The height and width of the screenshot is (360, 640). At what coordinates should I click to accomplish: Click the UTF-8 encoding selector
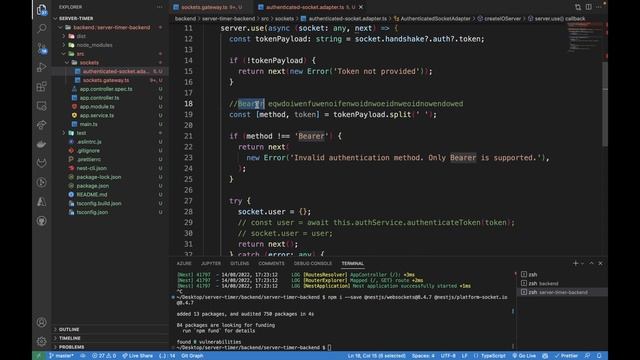click(x=448, y=356)
